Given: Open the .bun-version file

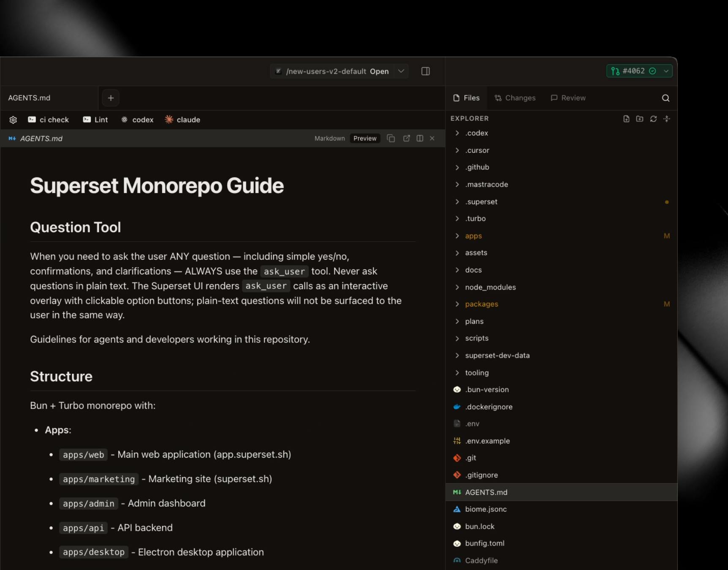Looking at the screenshot, I should pyautogui.click(x=561, y=390).
